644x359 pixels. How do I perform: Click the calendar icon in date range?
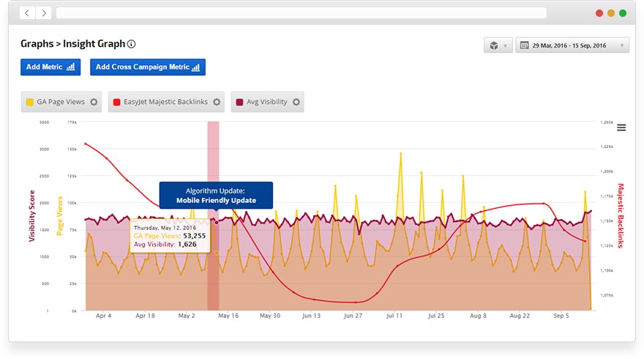524,45
